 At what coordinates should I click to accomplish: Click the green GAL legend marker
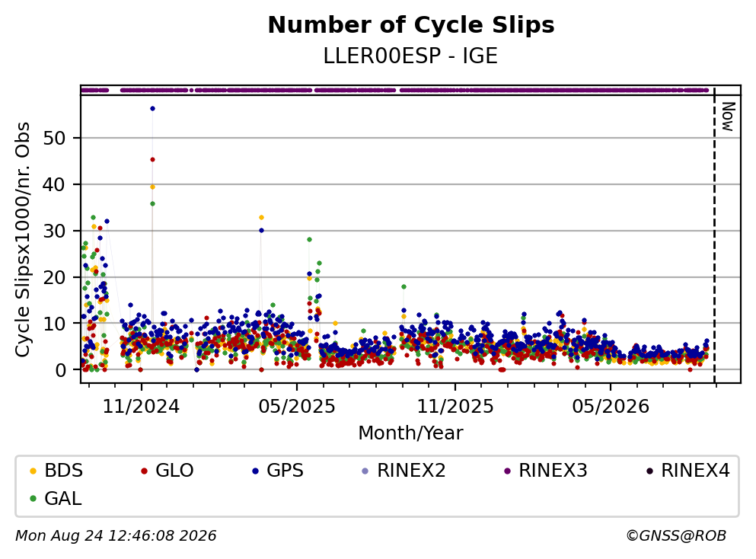point(33,499)
